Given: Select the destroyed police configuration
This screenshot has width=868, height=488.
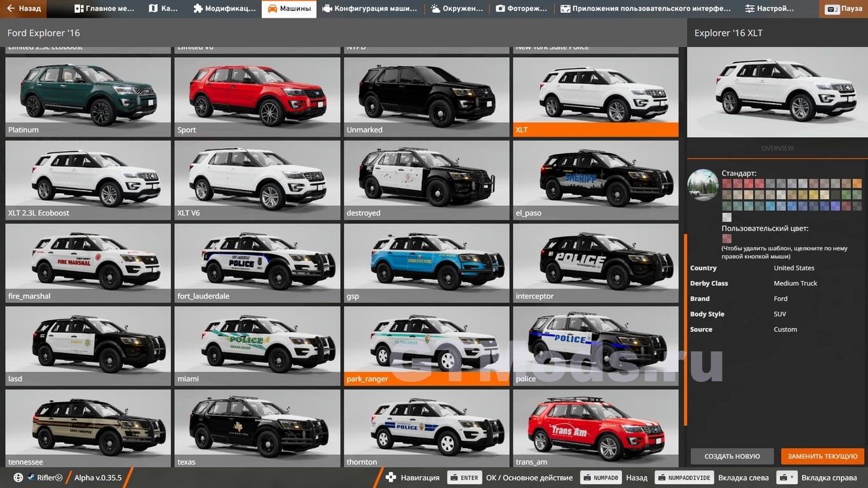Looking at the screenshot, I should coord(426,180).
